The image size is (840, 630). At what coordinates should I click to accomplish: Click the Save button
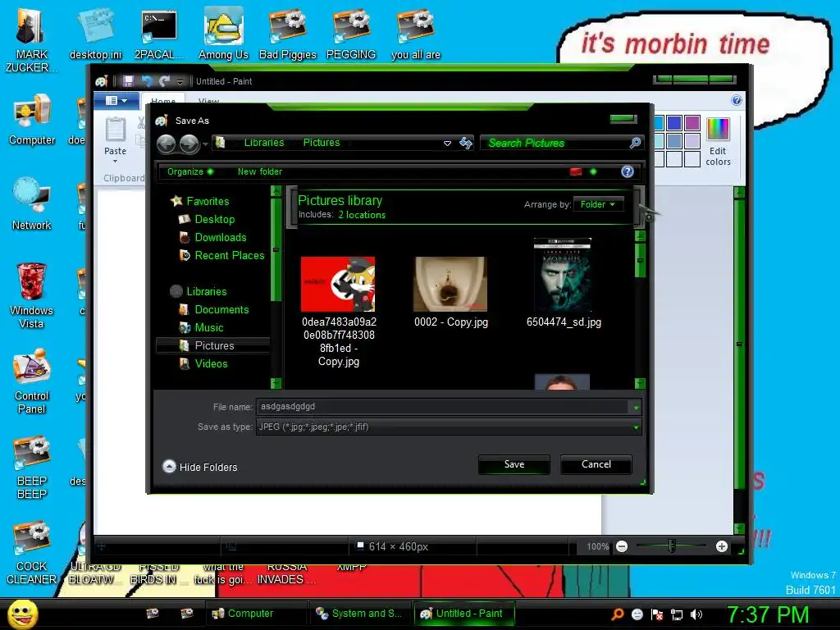(x=514, y=464)
